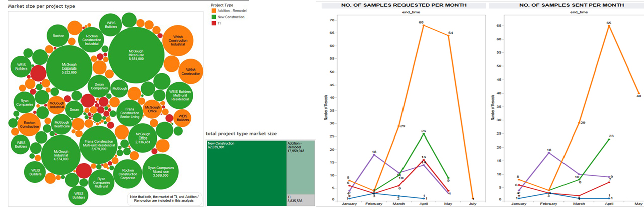Click the Welsh Construction Industrial bubble
Viewport: 644px width, 207px height.
coord(178,40)
